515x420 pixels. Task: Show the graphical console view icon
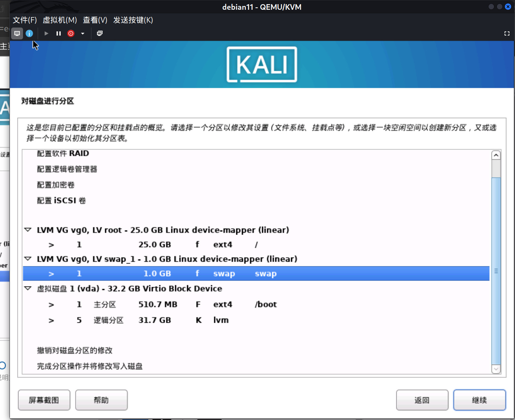coord(17,33)
